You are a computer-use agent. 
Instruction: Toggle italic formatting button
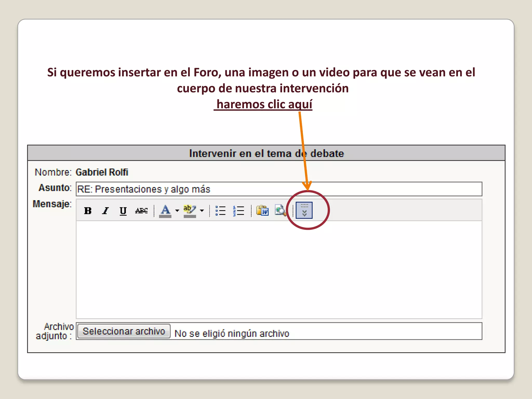tap(105, 210)
